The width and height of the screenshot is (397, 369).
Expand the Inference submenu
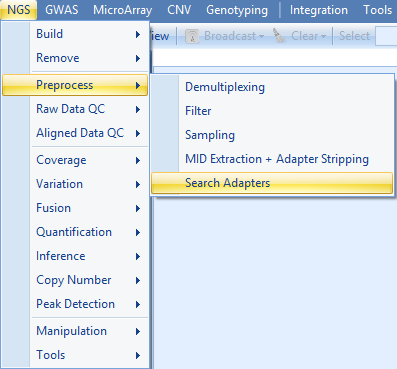coord(75,256)
